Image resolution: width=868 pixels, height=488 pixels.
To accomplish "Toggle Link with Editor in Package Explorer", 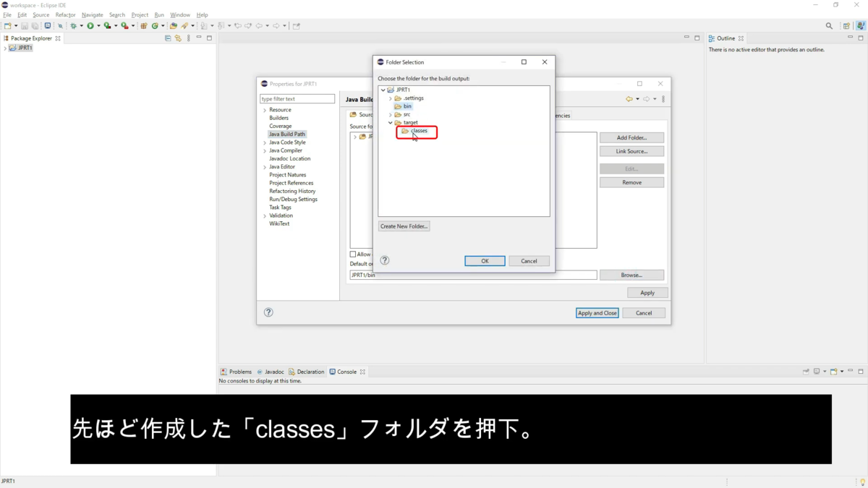I will coord(177,38).
